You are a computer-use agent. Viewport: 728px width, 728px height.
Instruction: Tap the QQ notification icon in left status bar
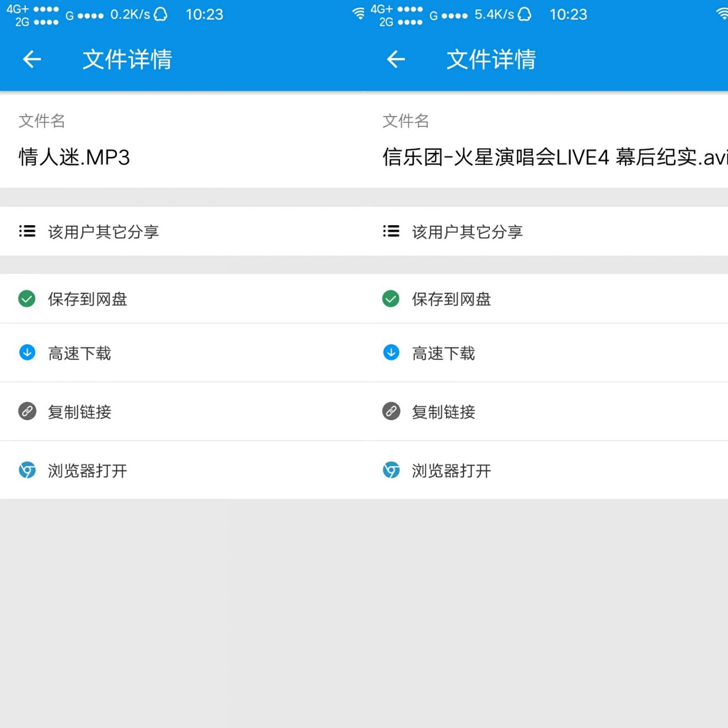point(160,14)
